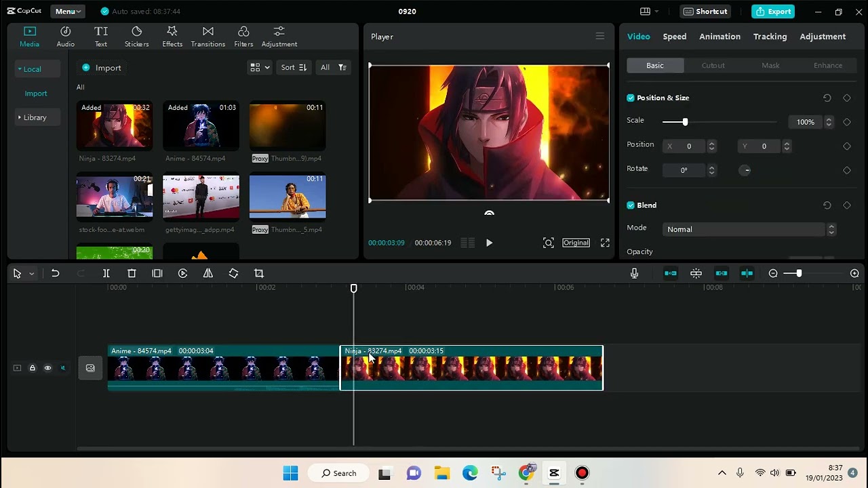Select the Anime - 84574.mp4 thumbnail
The height and width of the screenshot is (488, 868).
201,126
